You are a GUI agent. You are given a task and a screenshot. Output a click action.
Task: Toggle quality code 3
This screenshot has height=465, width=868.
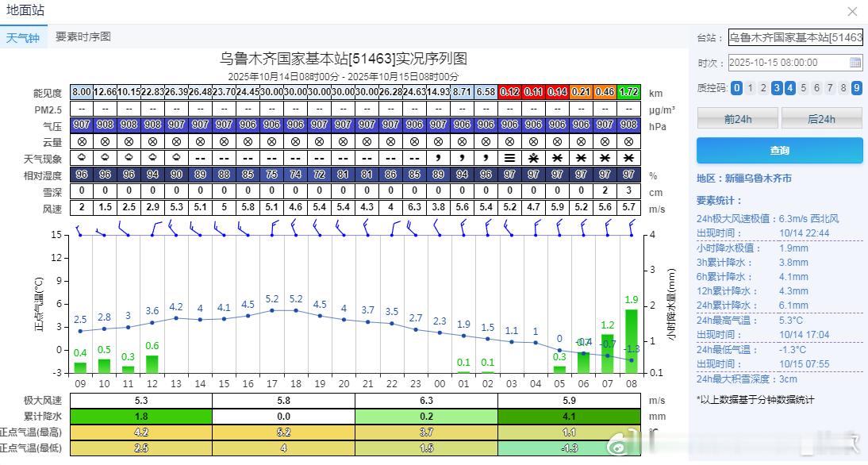pyautogui.click(x=777, y=88)
